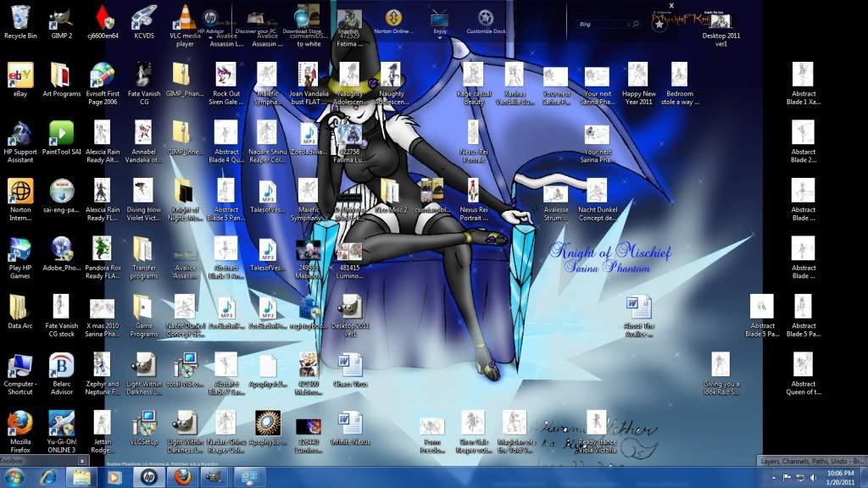The image size is (868, 488).
Task: Open the PaintTool SAI desktop shortcut
Action: coord(61,133)
